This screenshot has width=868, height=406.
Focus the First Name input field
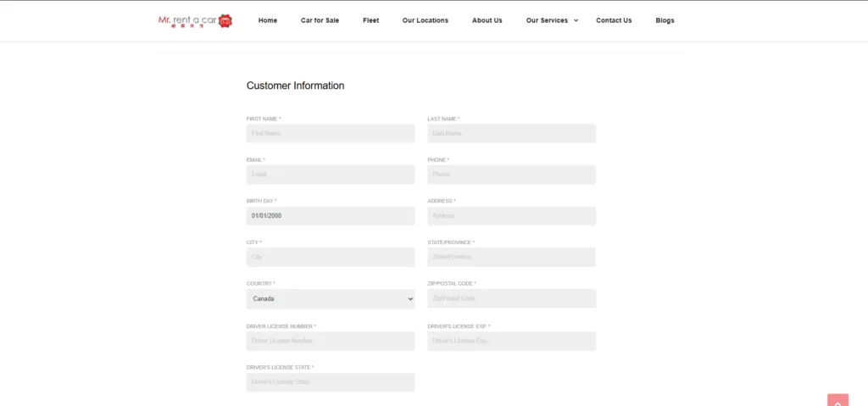click(x=331, y=133)
